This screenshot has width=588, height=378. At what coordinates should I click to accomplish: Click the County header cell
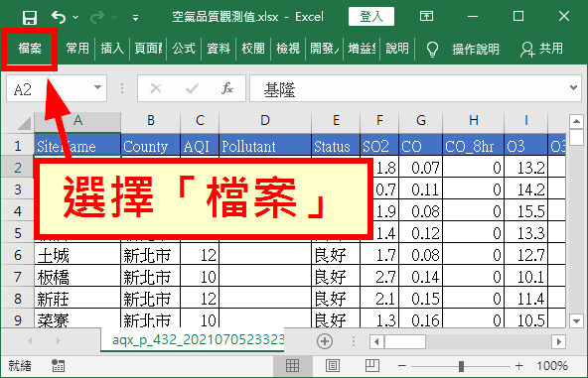pos(150,146)
